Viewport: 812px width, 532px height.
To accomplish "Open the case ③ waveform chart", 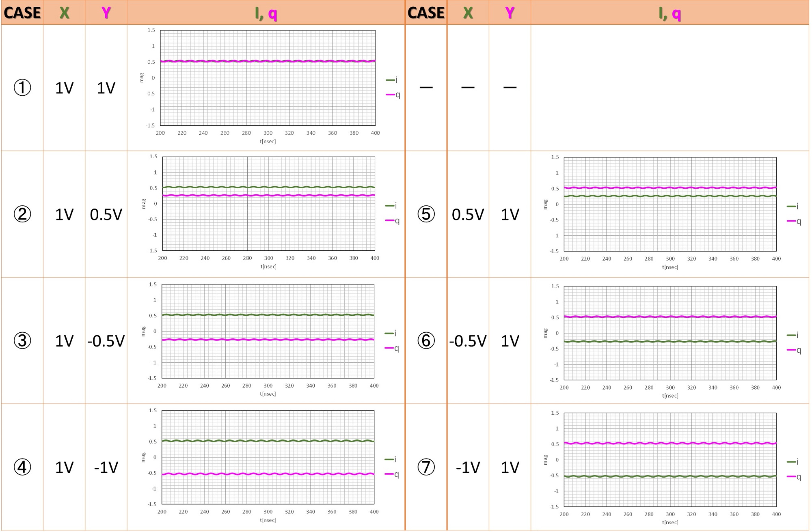I will (268, 331).
